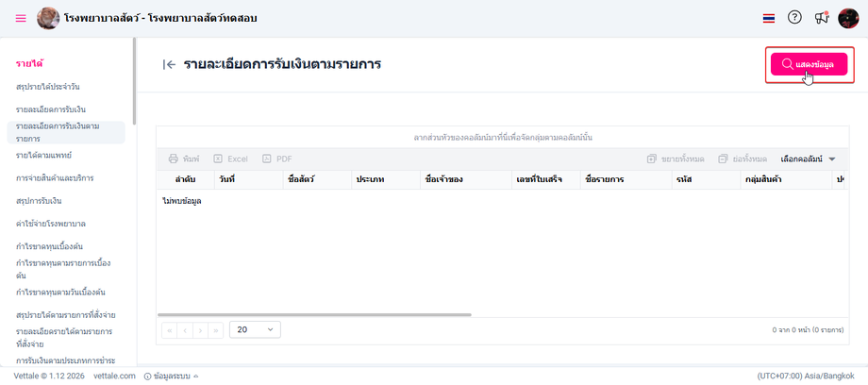Export the table to Excel
Viewport: 868px width, 385px height.
pos(231,159)
